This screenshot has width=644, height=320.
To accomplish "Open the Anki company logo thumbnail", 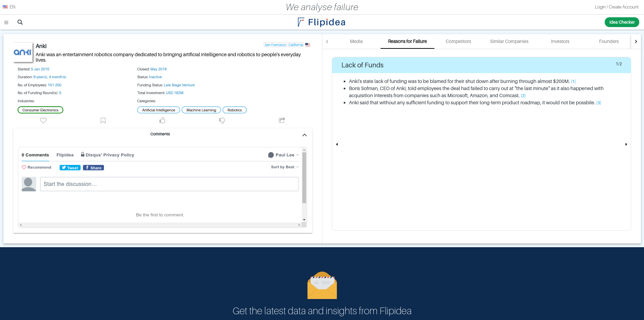I will pyautogui.click(x=23, y=52).
